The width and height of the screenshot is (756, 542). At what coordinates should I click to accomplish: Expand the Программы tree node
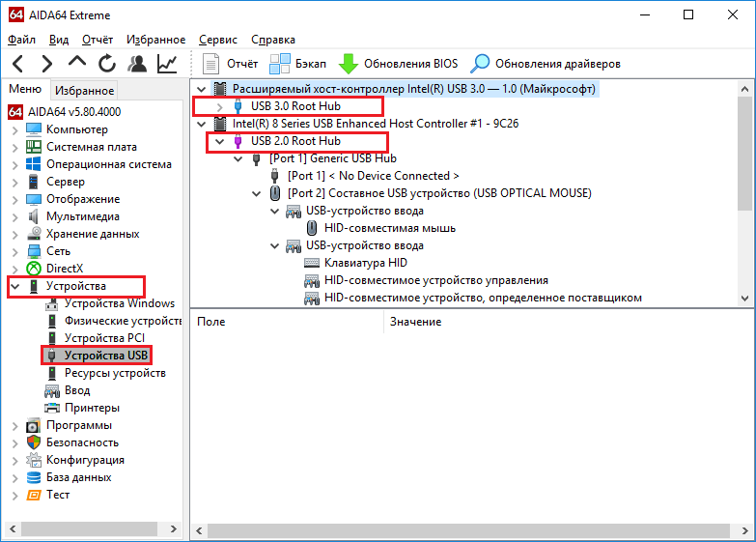pyautogui.click(x=14, y=426)
